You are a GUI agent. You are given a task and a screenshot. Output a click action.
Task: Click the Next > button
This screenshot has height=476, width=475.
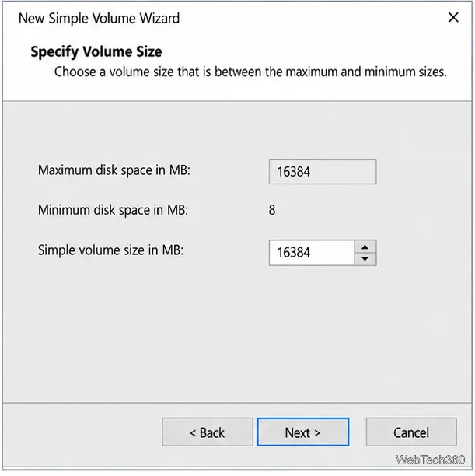303,432
